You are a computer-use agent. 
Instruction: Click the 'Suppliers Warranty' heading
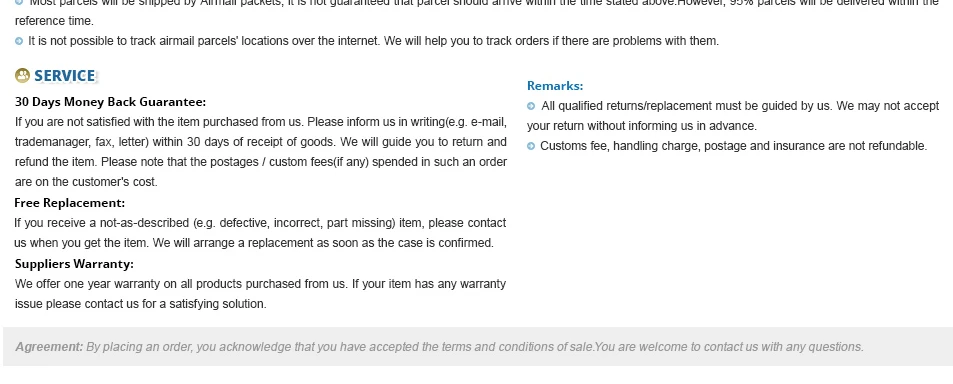pos(74,264)
